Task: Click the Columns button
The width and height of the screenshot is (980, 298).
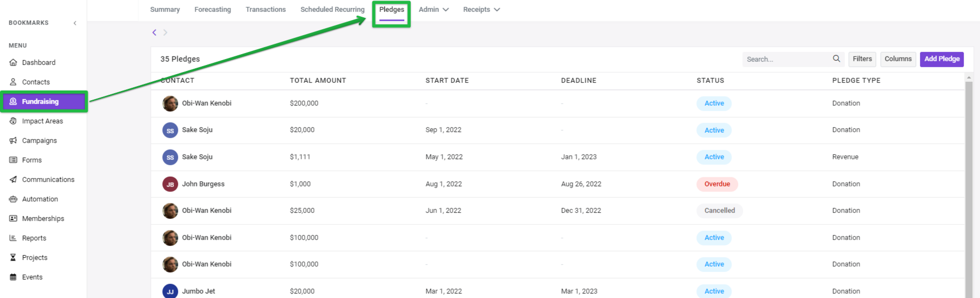Action: tap(898, 59)
